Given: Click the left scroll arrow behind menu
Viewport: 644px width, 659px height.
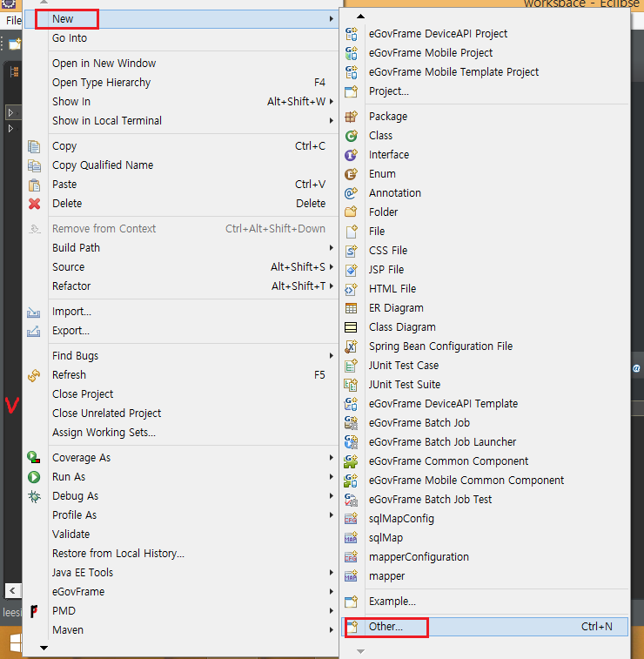Looking at the screenshot, I should pyautogui.click(x=12, y=590).
